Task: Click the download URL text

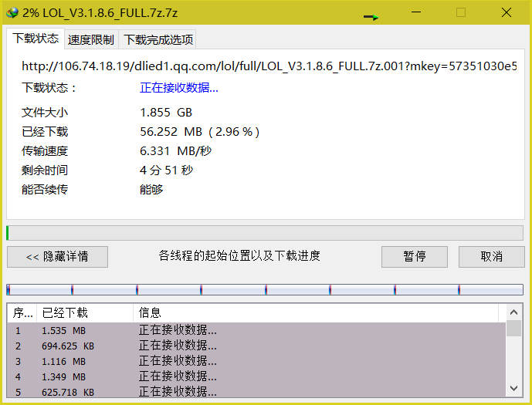Action: coord(269,66)
